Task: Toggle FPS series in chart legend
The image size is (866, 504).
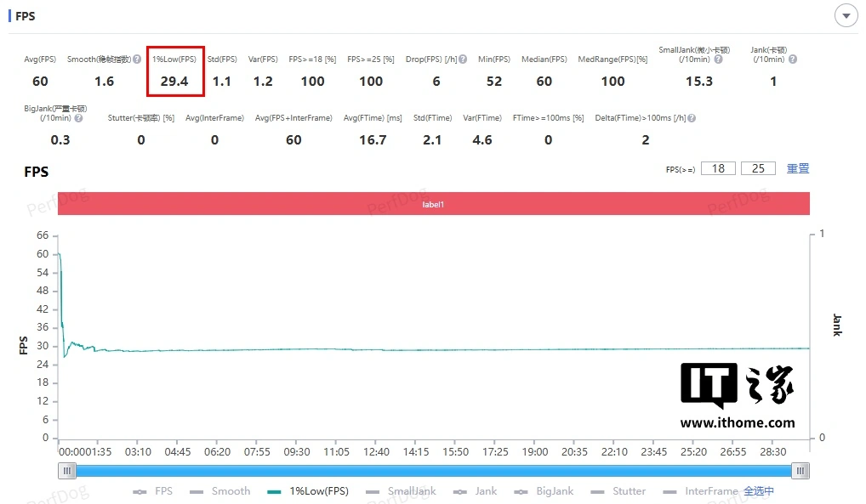Action: 153,491
